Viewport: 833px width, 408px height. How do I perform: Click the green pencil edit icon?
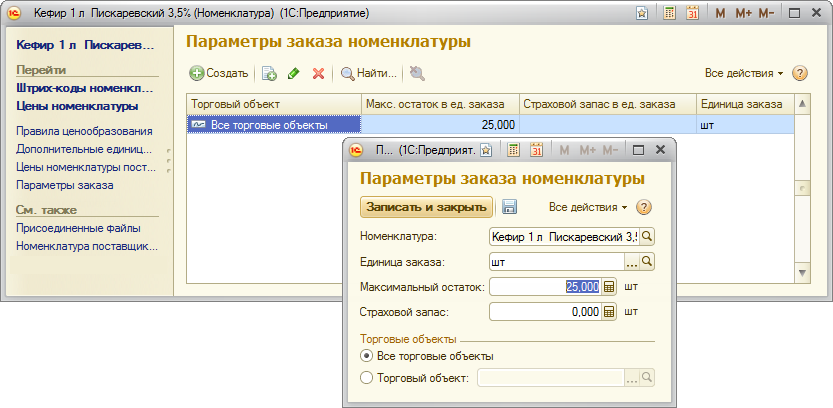click(x=293, y=73)
